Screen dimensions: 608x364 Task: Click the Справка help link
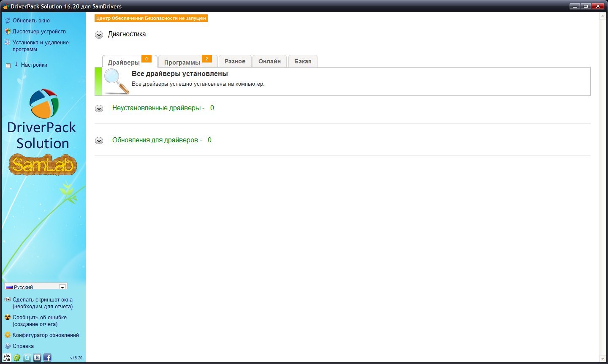23,346
